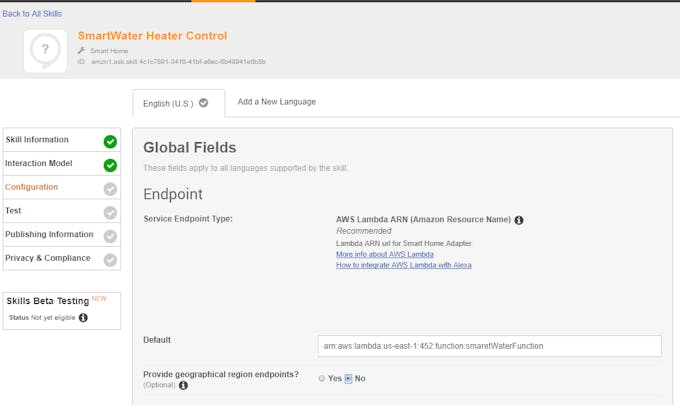Click the SmartWater Heater Control title
The width and height of the screenshot is (680, 405).
(153, 36)
